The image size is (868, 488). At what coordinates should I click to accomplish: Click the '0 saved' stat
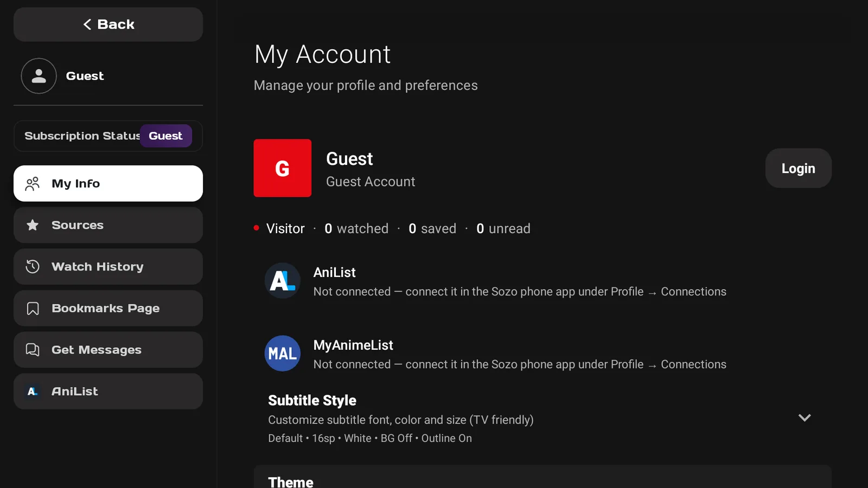click(x=432, y=229)
